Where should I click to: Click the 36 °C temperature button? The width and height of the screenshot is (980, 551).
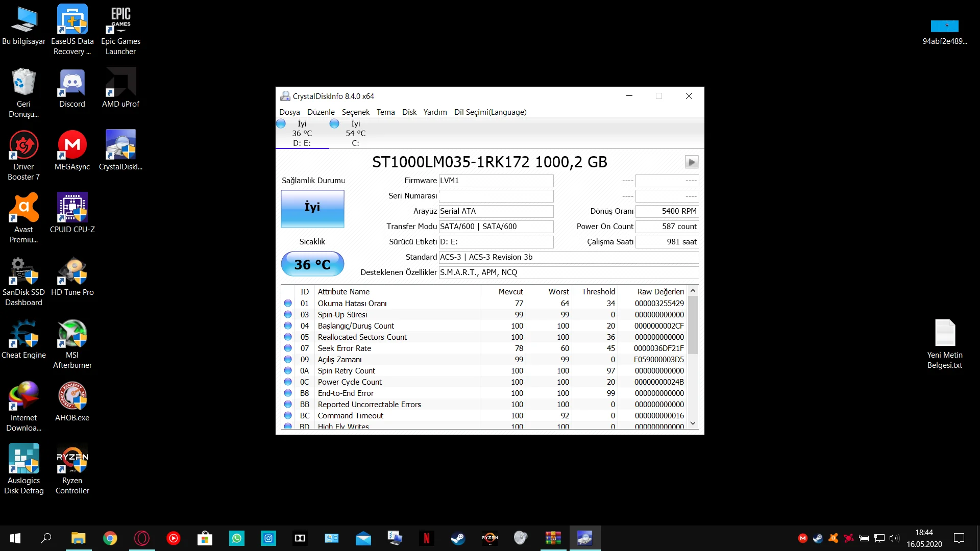[x=312, y=264]
